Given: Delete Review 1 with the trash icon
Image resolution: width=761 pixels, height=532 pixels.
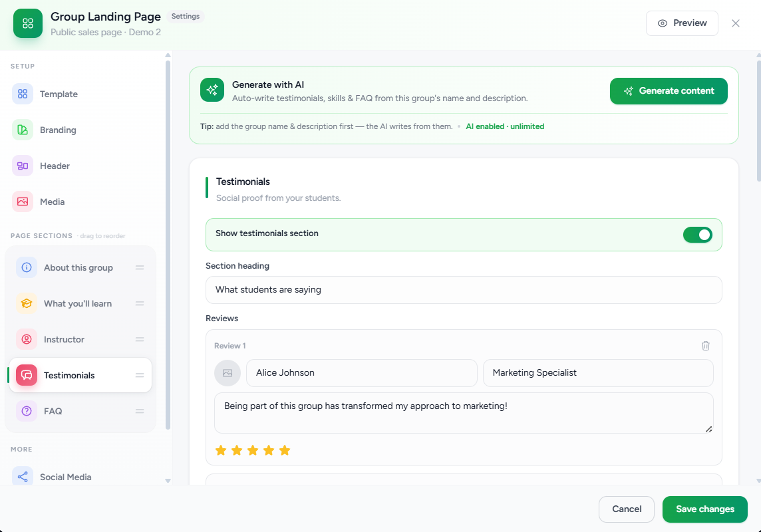Looking at the screenshot, I should (x=706, y=346).
